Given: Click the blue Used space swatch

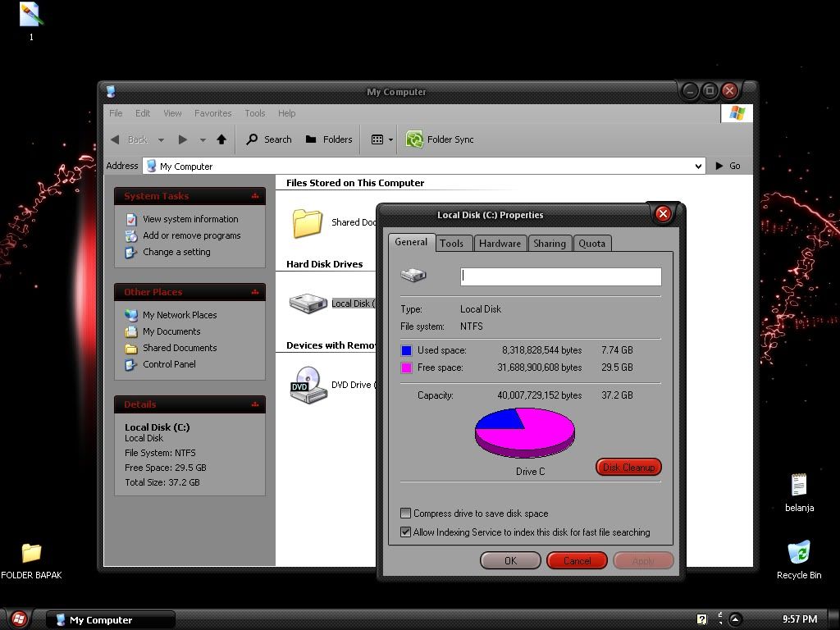Looking at the screenshot, I should pos(407,350).
